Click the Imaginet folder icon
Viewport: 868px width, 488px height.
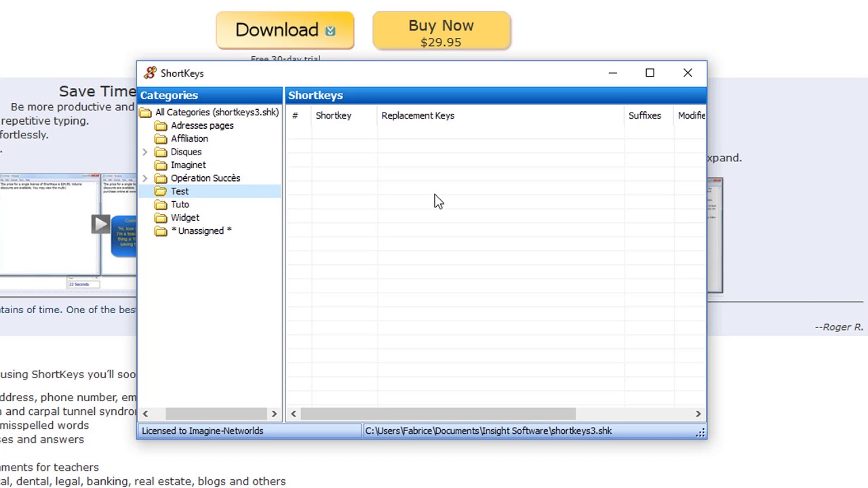pos(161,165)
